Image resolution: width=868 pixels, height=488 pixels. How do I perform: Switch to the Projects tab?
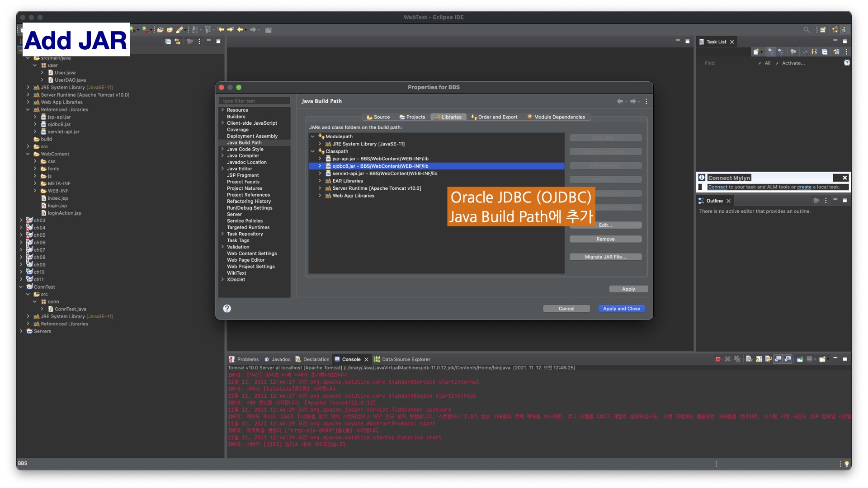(x=412, y=117)
